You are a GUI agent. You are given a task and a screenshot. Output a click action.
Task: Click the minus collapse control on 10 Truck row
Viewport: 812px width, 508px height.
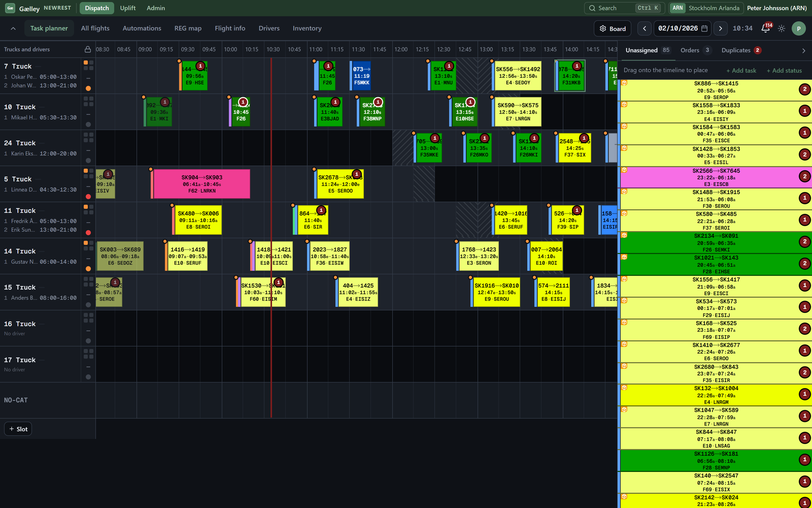pyautogui.click(x=88, y=114)
